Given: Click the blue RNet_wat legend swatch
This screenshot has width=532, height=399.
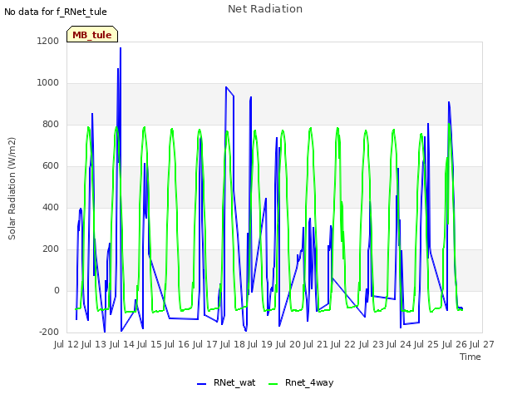Looking at the screenshot, I should click(x=201, y=384).
